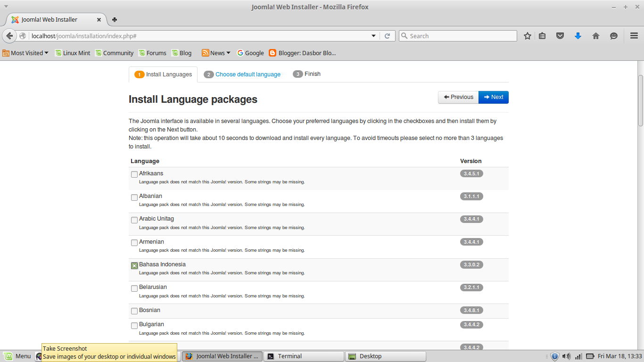Image resolution: width=644 pixels, height=362 pixels.
Task: Open the network signal tray icon
Action: [578, 356]
